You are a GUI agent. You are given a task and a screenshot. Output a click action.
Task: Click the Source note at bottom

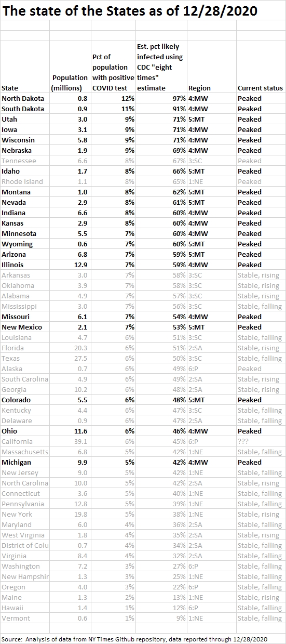[x=134, y=639]
